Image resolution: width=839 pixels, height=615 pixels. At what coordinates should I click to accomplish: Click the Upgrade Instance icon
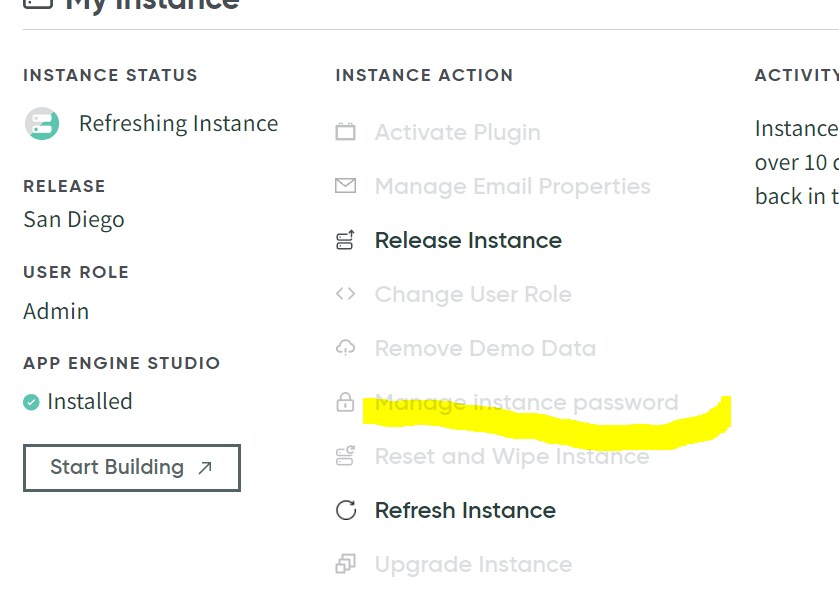coord(345,563)
